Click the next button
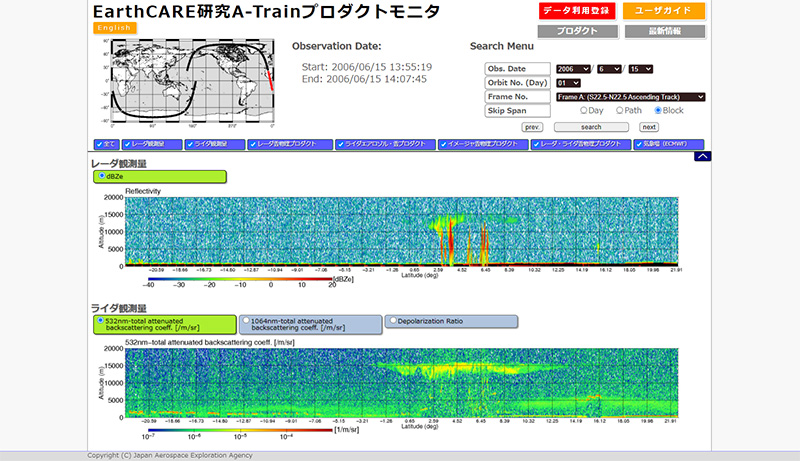The image size is (800, 461). (x=649, y=127)
